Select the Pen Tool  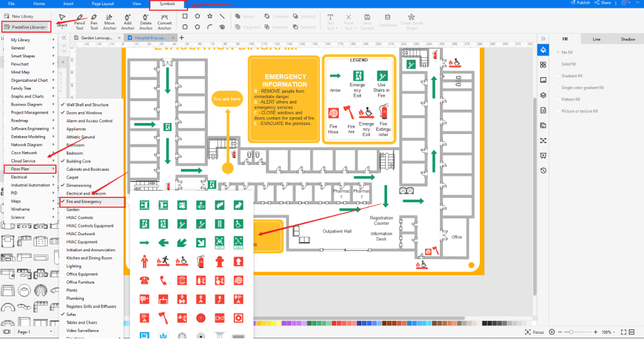(x=94, y=21)
